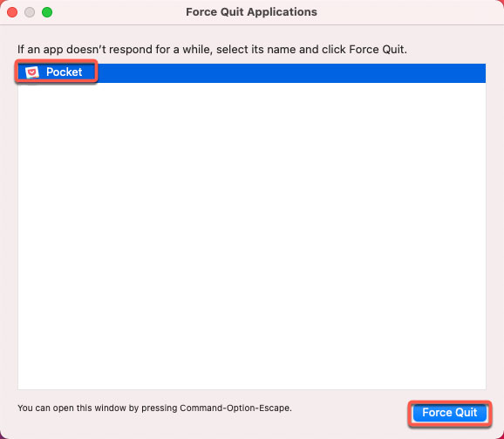Click the instruction text about unresponsive apps
The height and width of the screenshot is (439, 504).
point(212,50)
